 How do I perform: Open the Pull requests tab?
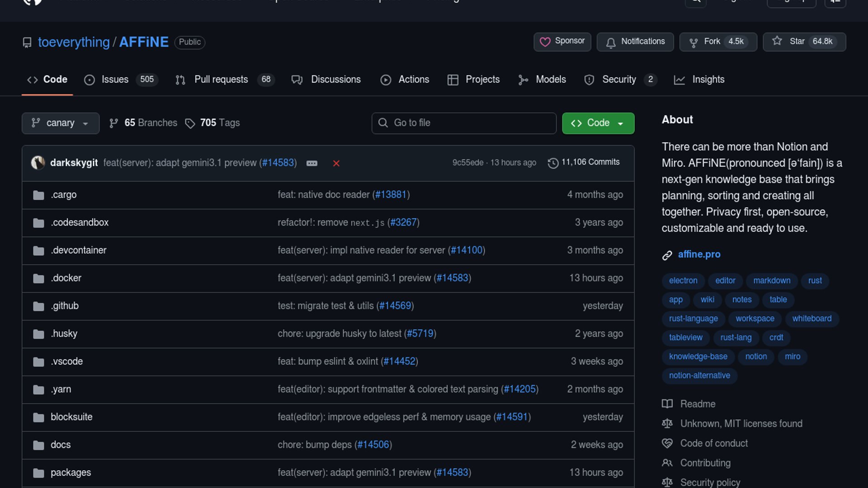tap(221, 80)
